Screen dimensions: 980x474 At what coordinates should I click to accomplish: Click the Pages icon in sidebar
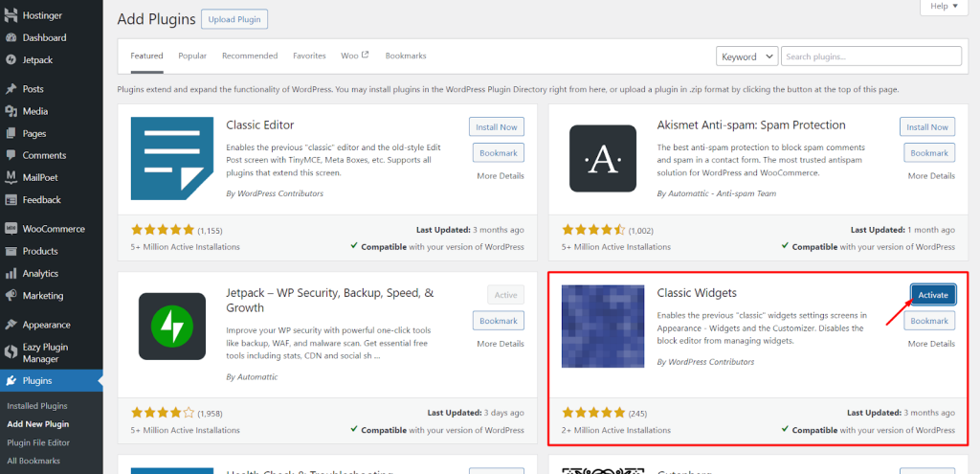[11, 133]
